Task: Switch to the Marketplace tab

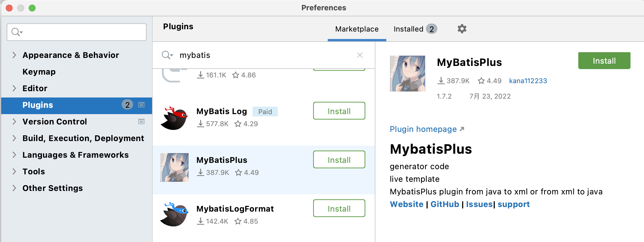Action: pos(357,29)
